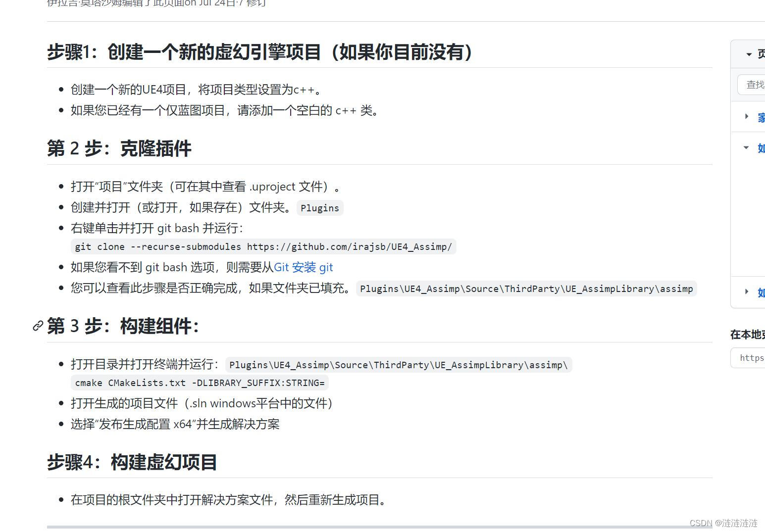Click the anchor link icon beside 第 3 步

click(x=38, y=326)
